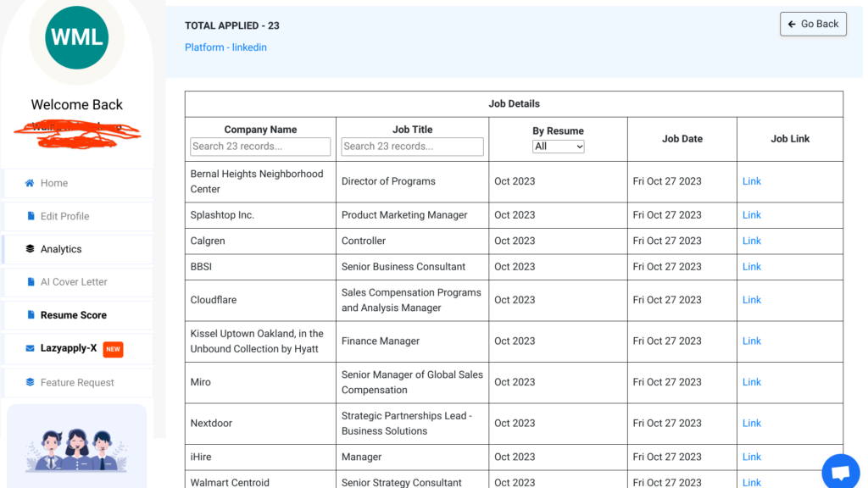
Task: Open Lazyapply-X in the sidebar
Action: [x=78, y=348]
